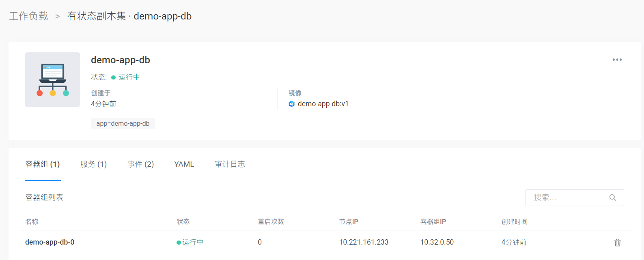Show the YAML tab
The image size is (644, 260).
[x=184, y=164]
